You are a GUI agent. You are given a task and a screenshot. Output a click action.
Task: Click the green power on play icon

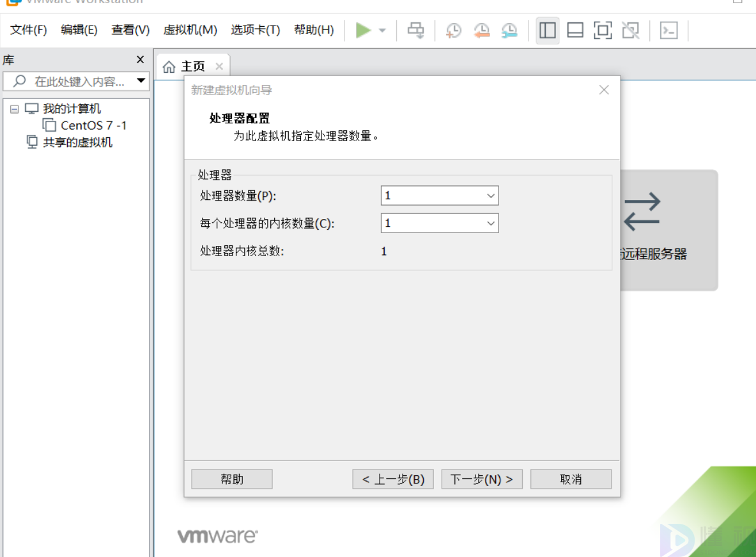pos(364,30)
